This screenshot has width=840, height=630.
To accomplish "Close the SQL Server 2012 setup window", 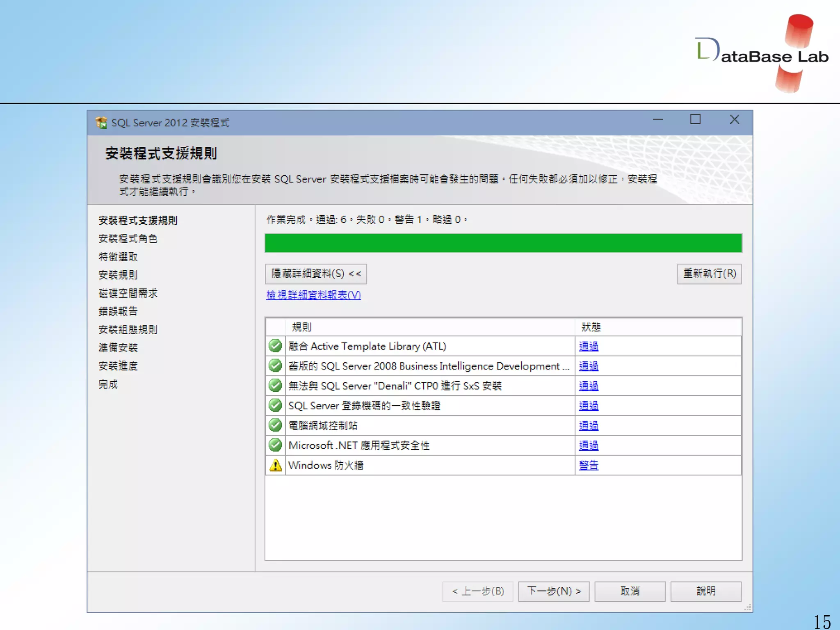I will [x=734, y=119].
